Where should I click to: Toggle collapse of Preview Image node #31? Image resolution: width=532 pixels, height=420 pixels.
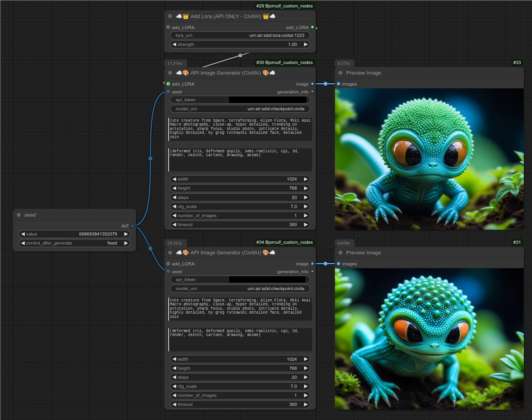coord(340,253)
